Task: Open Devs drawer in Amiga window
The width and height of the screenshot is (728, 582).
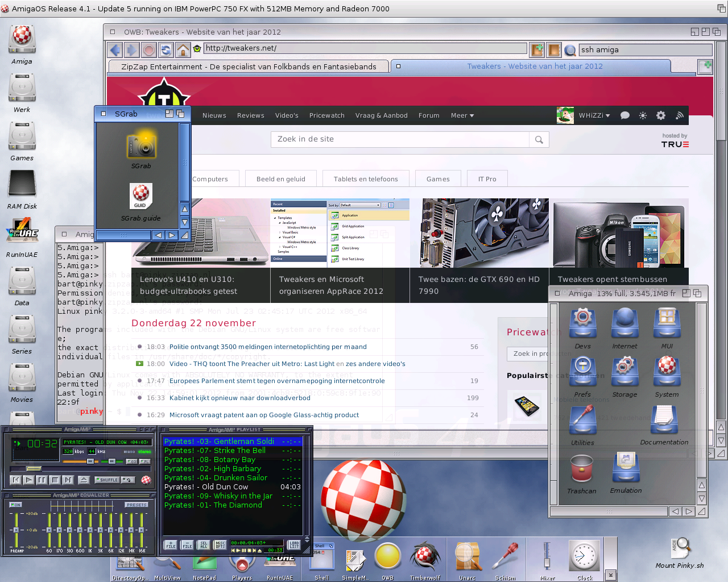Action: click(x=582, y=323)
